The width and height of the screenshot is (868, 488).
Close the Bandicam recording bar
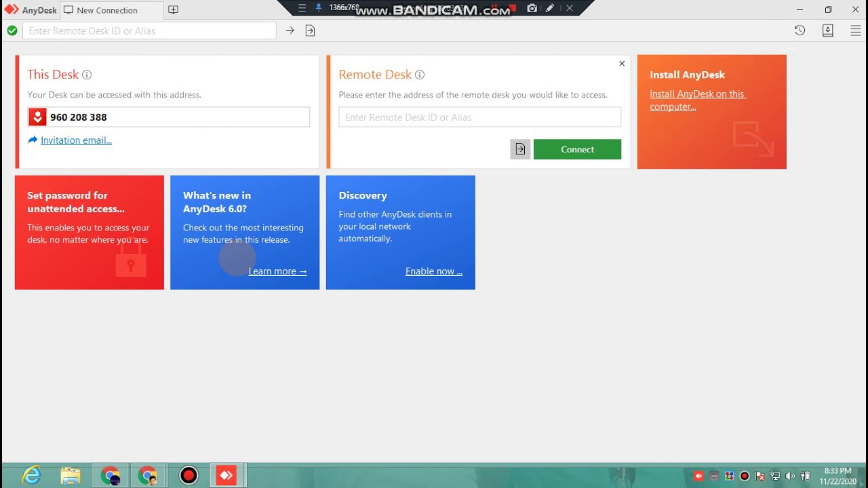click(x=570, y=8)
